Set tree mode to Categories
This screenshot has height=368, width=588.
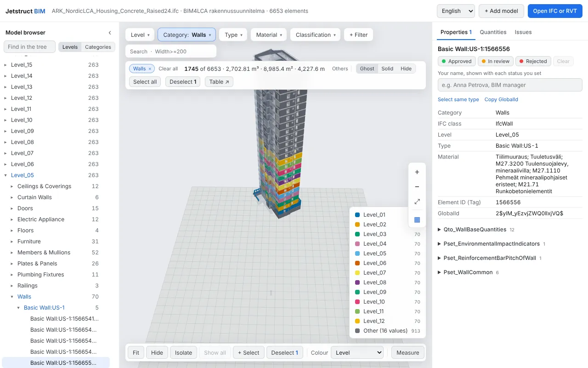click(x=98, y=47)
